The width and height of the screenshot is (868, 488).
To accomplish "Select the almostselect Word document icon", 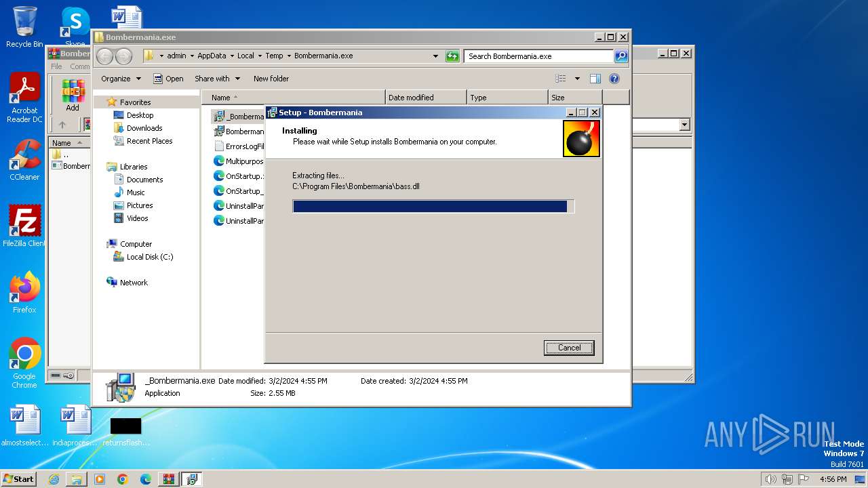I will pyautogui.click(x=24, y=426).
